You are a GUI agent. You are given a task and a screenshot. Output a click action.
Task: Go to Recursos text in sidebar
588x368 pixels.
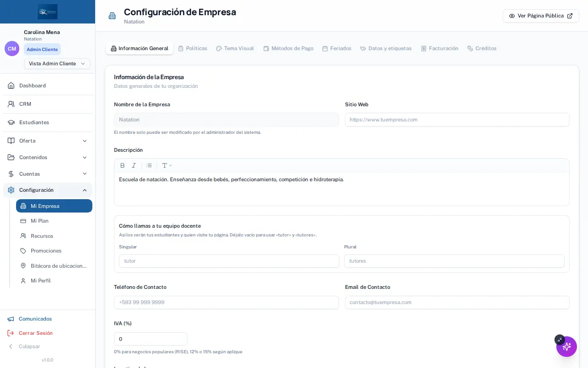42,236
